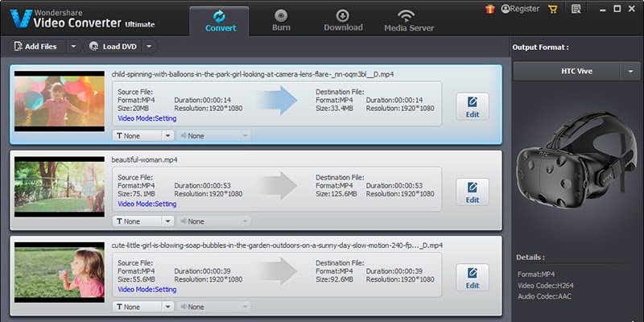Open Video Mode:Setting for cute-little-girl video

click(x=147, y=289)
